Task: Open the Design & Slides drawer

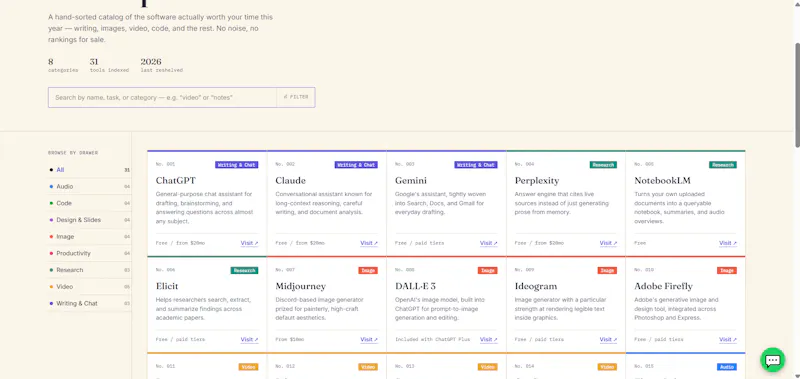Action: 89,220
